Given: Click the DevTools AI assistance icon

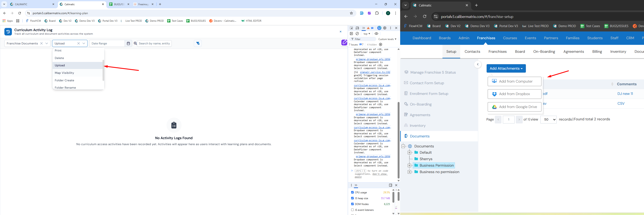Looking at the screenshot, I should (x=379, y=28).
